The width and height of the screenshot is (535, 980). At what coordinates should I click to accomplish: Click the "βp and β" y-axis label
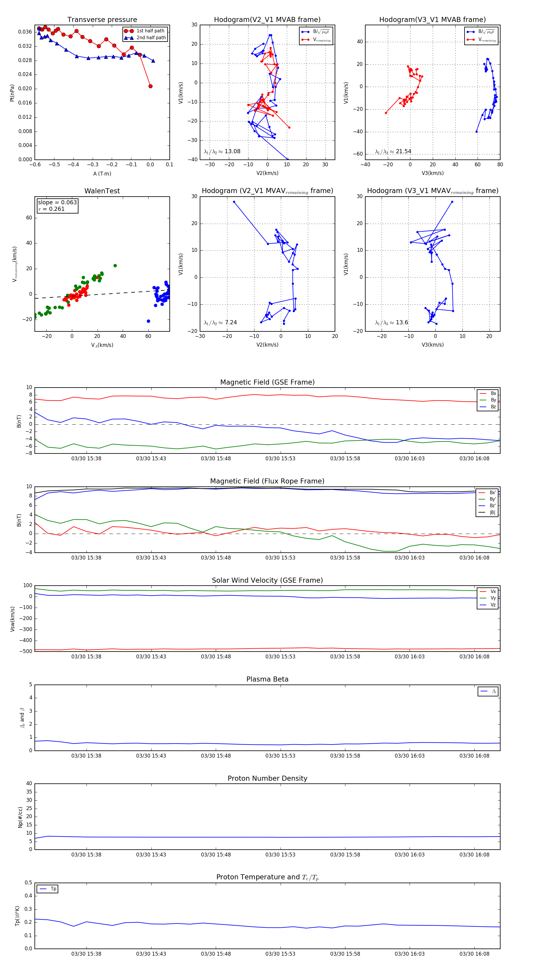click(22, 718)
